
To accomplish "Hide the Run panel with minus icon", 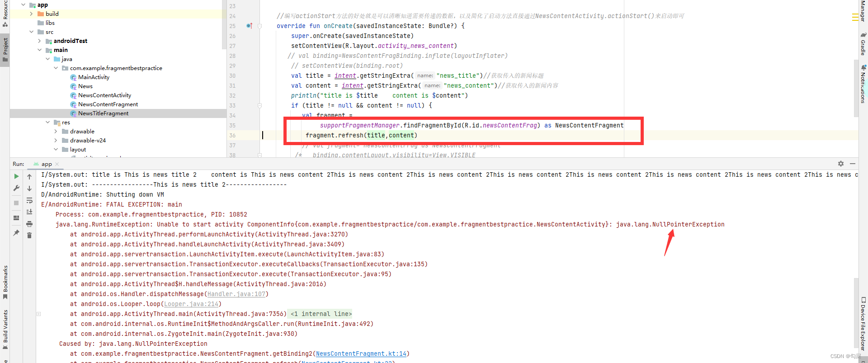I will point(853,164).
